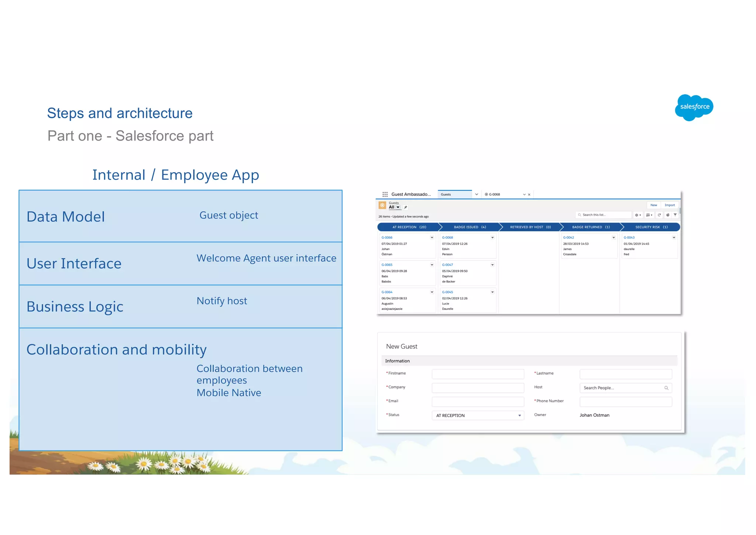Refresh the Guests list

(x=659, y=215)
